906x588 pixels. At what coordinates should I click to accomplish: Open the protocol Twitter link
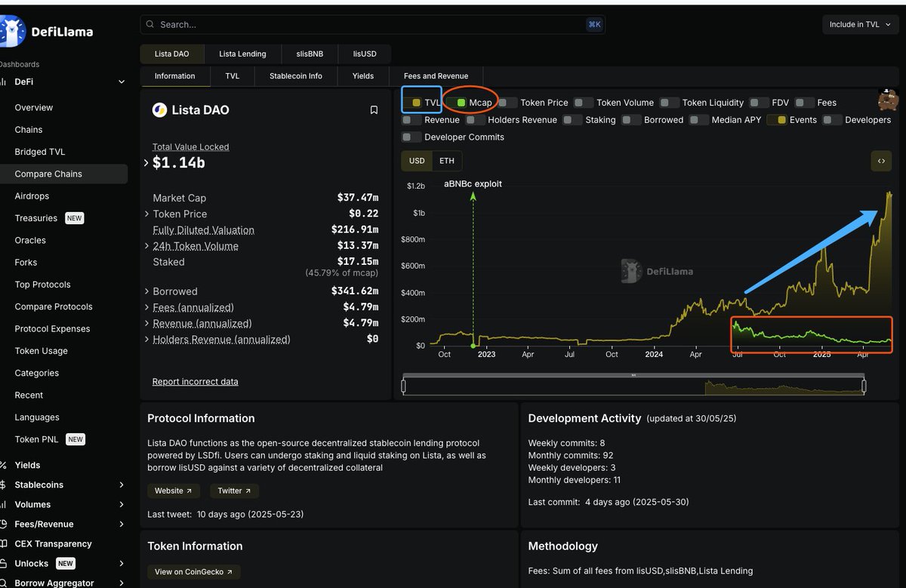[x=235, y=491]
